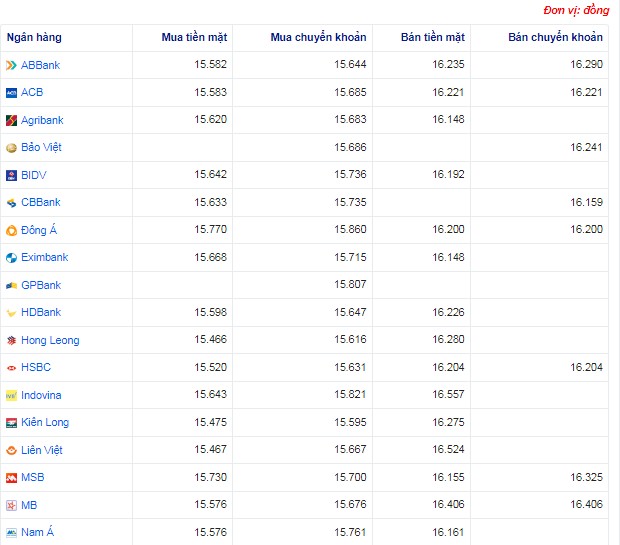Open the Liên Việt bank link
This screenshot has width=620, height=545.
43,450
